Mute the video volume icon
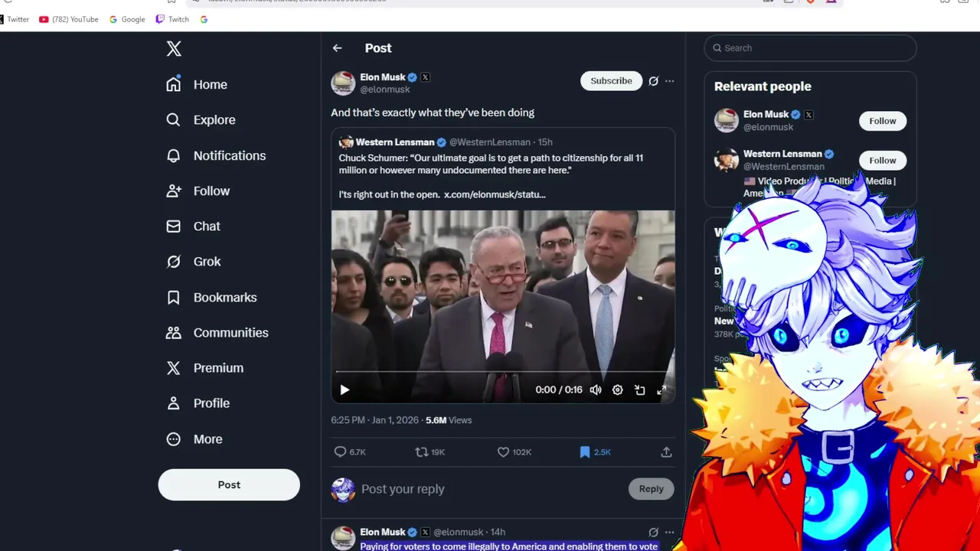 [x=596, y=390]
